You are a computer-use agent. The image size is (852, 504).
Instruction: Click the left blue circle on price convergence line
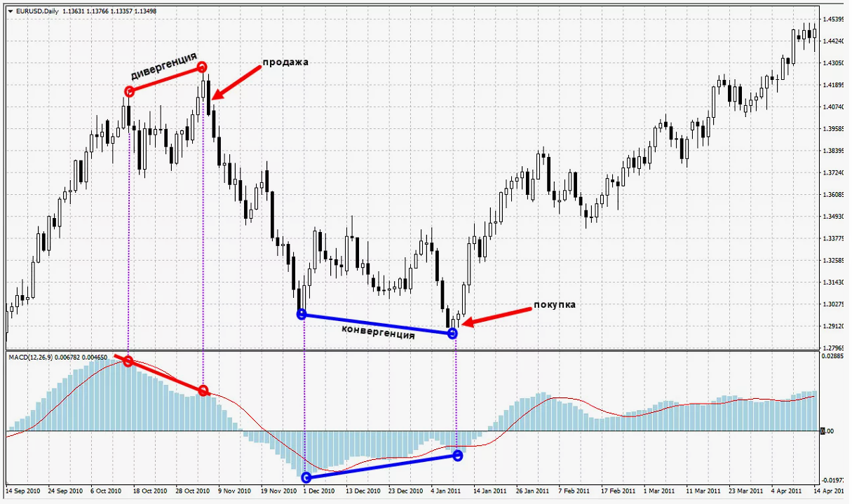[302, 314]
